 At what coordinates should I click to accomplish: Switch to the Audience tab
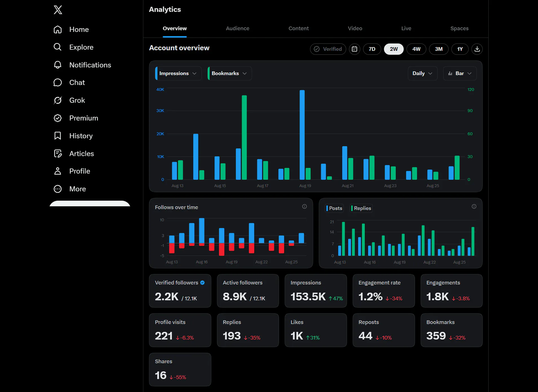point(238,28)
